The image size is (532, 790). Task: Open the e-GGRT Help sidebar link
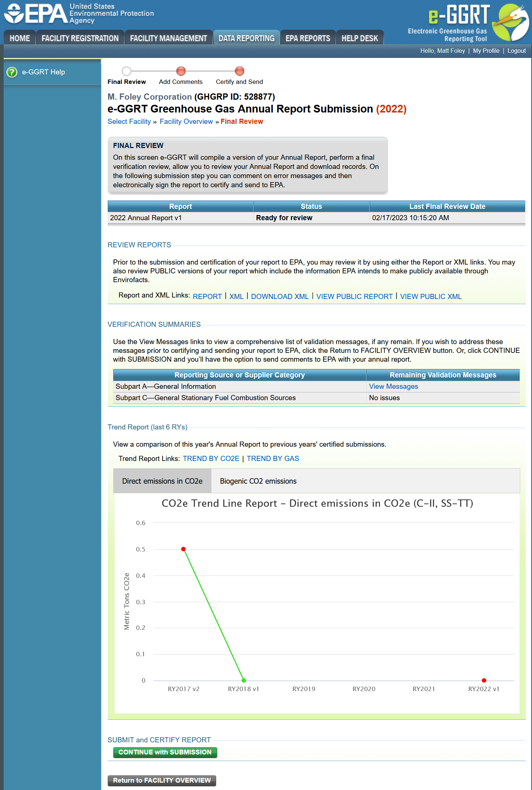(43, 72)
